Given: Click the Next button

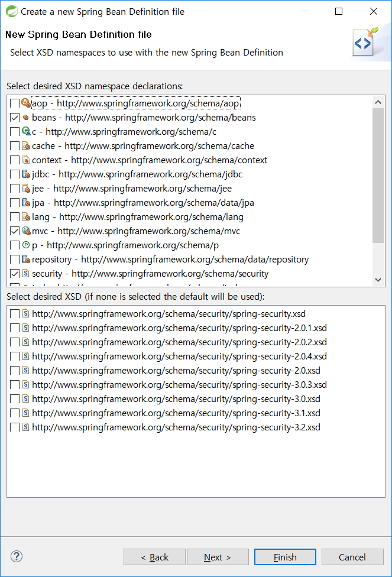Looking at the screenshot, I should (x=218, y=557).
